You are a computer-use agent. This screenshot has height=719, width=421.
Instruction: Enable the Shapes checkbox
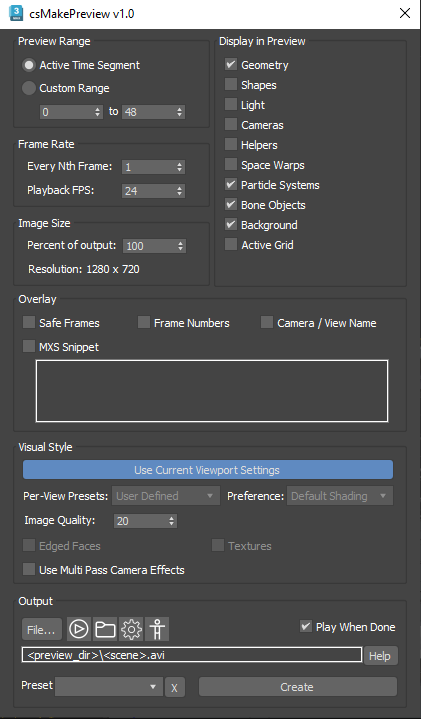(x=231, y=85)
